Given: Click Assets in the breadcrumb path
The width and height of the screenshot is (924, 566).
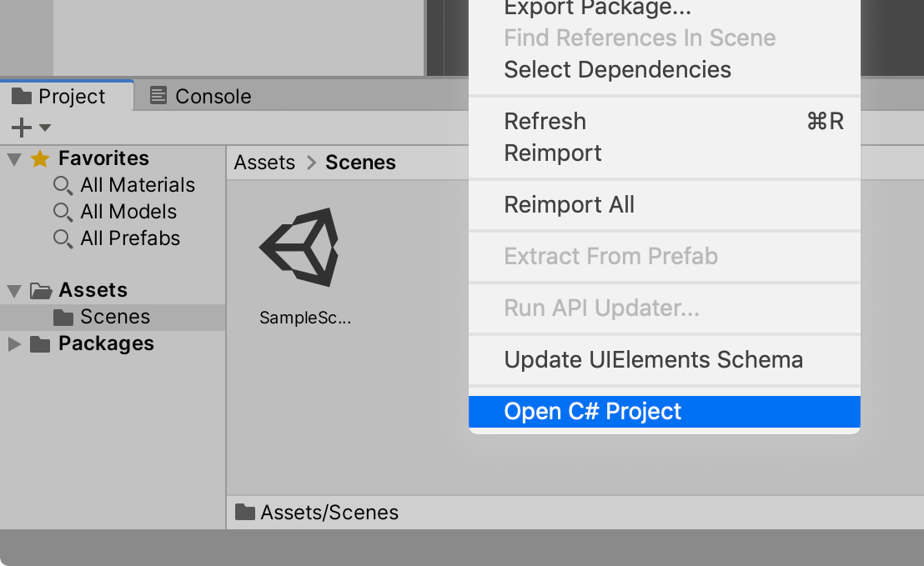Looking at the screenshot, I should click(x=264, y=163).
